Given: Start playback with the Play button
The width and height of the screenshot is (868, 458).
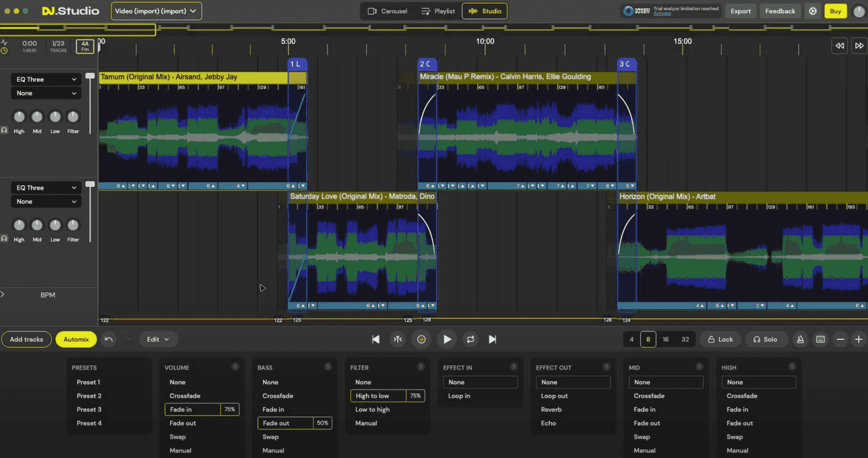Looking at the screenshot, I should click(x=447, y=339).
